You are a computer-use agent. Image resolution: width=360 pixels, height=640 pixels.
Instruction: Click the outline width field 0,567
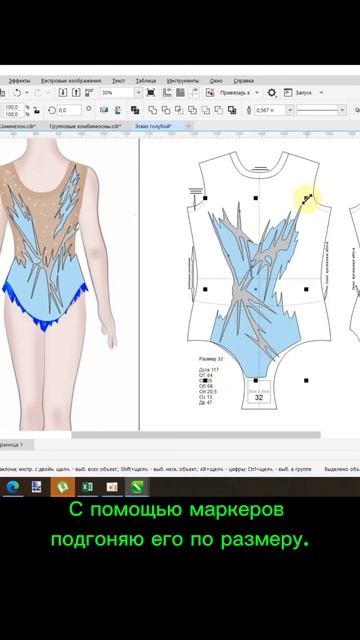click(270, 110)
